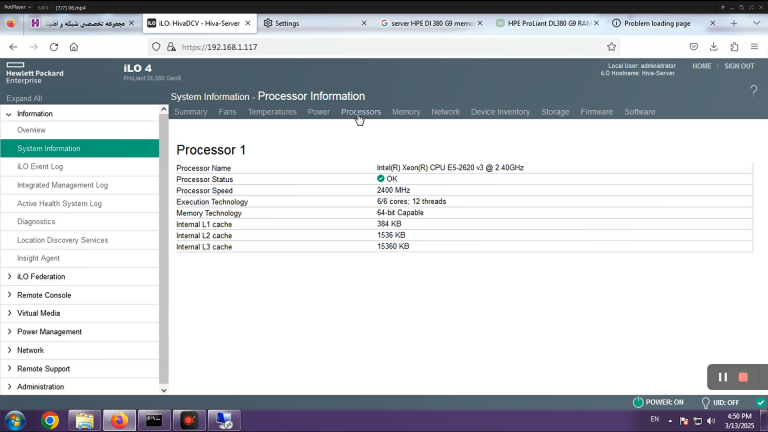Viewport: 768px width, 432px height.
Task: Open File Explorer from the taskbar
Action: point(84,421)
